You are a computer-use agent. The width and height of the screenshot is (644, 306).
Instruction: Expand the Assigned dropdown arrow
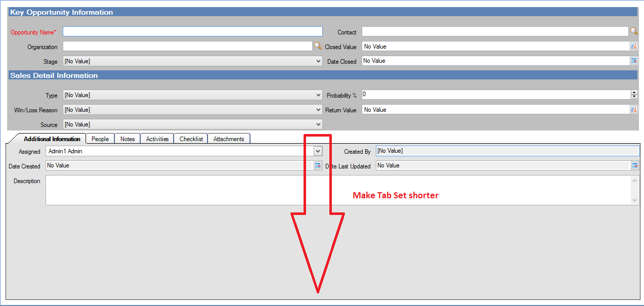(318, 151)
